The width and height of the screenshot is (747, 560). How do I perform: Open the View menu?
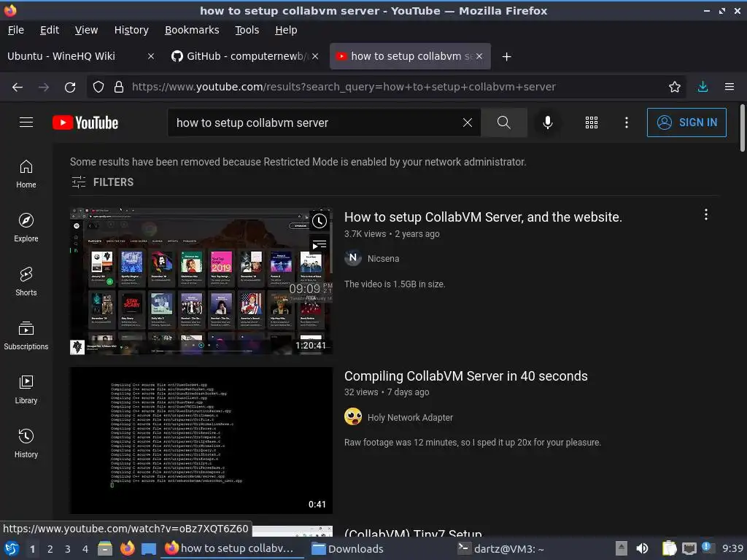pyautogui.click(x=86, y=30)
